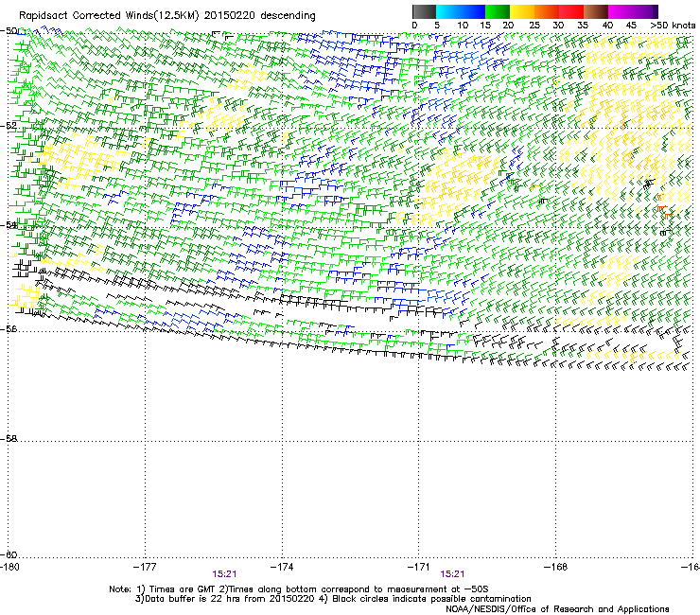Image resolution: width=700 pixels, height=615 pixels.
Task: Click the note 'Black circles indicate possible contamination'
Action: 431,599
